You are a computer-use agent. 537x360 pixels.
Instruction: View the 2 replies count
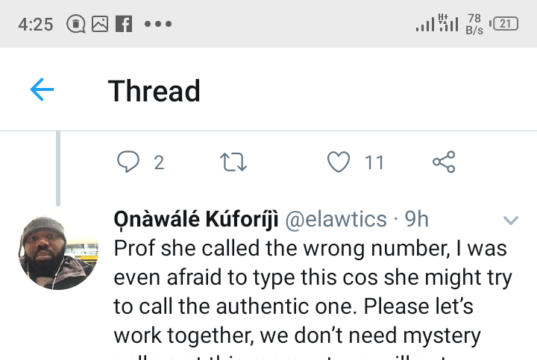click(159, 162)
